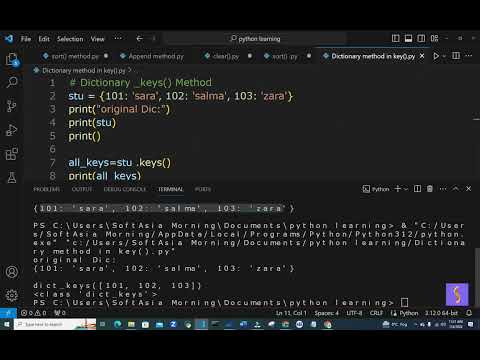480x360 pixels.
Task: Open the Search view in activity bar
Action: [12, 82]
